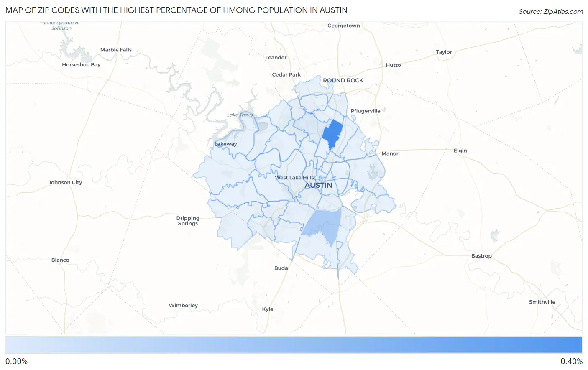
Task: Click the Cedar Park label
Action: (286, 74)
